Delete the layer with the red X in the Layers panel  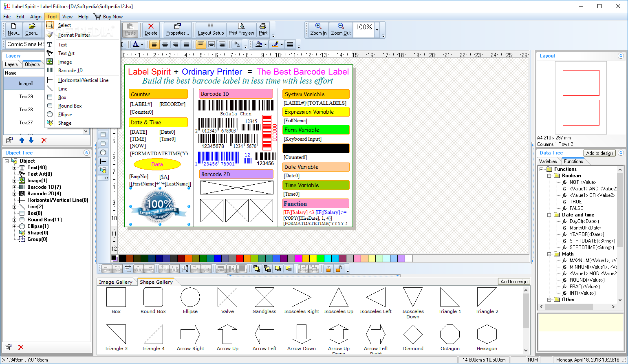click(44, 140)
